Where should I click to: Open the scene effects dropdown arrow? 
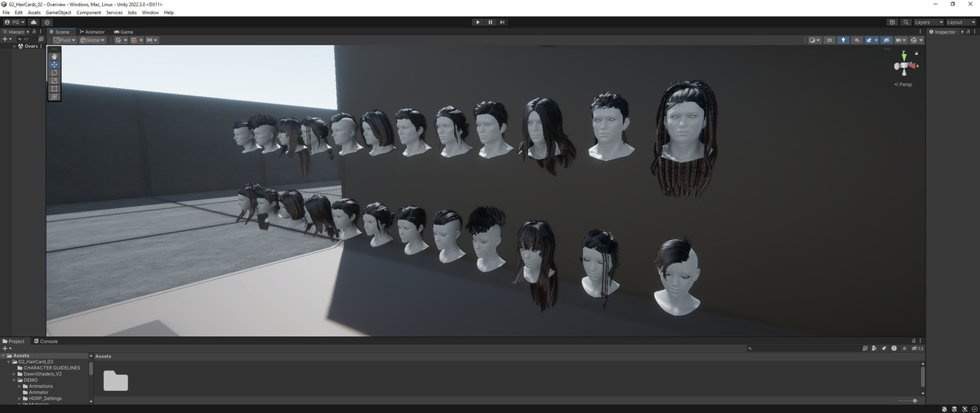[875, 39]
